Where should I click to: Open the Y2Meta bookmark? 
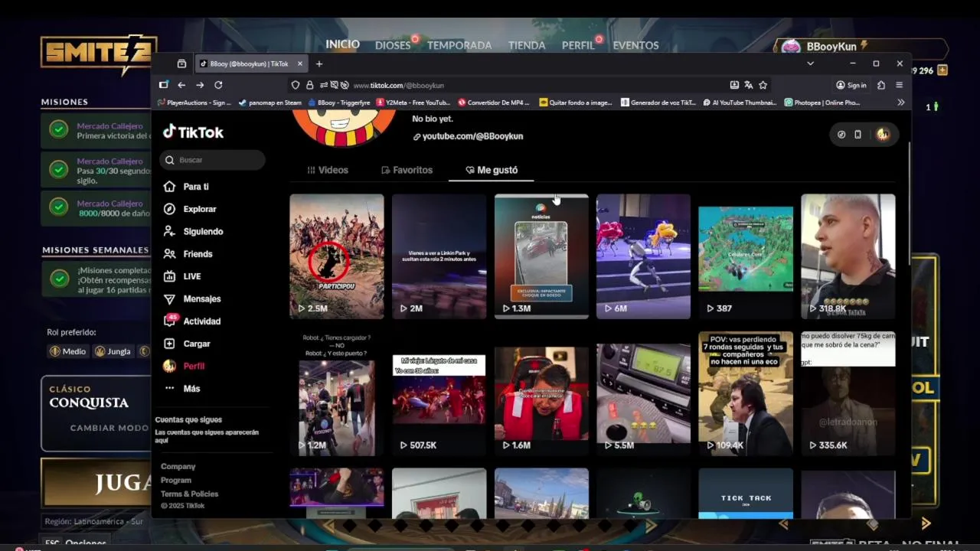tap(413, 102)
